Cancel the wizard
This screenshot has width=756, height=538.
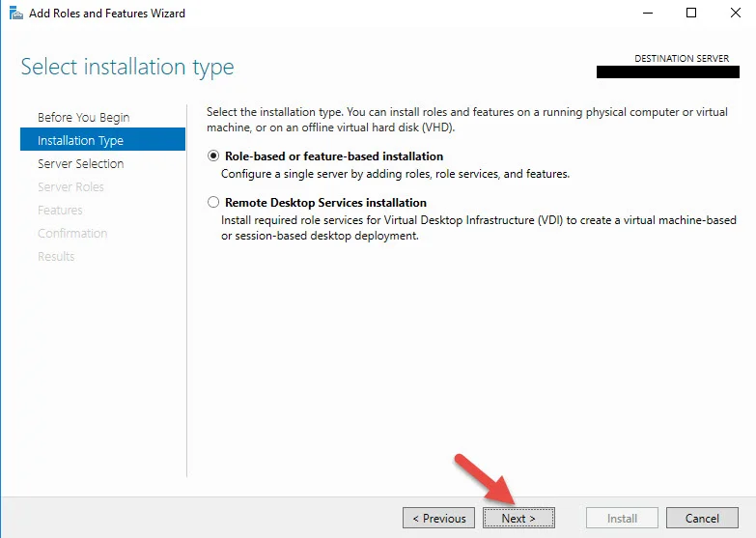coord(702,518)
